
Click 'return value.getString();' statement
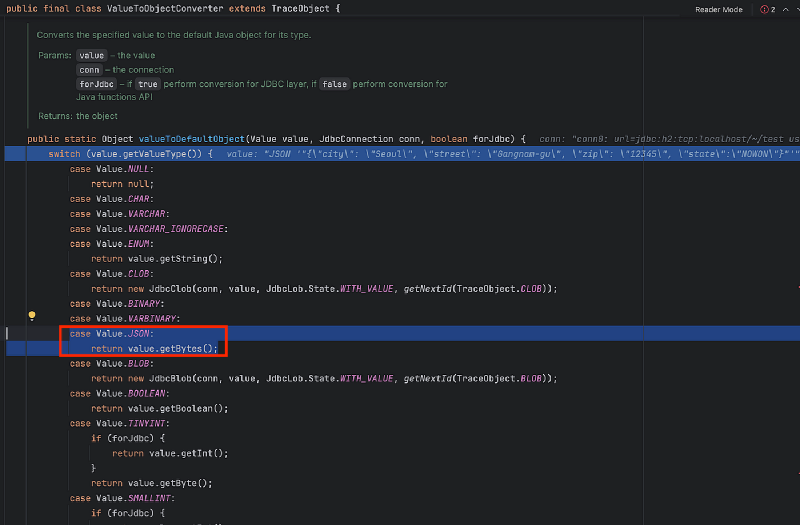pos(157,259)
